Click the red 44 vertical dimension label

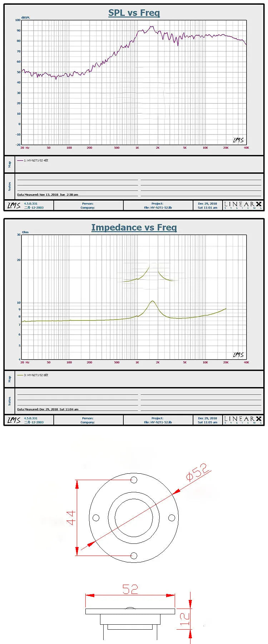(71, 518)
